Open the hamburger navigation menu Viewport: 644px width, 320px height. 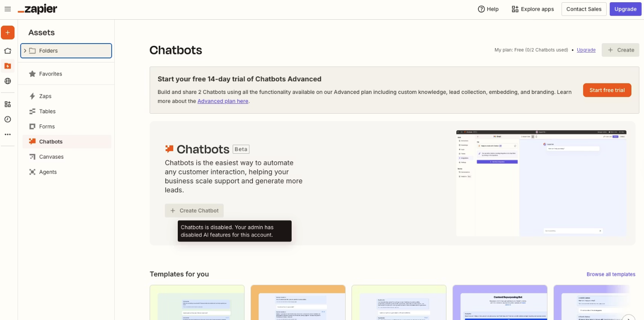pyautogui.click(x=7, y=9)
